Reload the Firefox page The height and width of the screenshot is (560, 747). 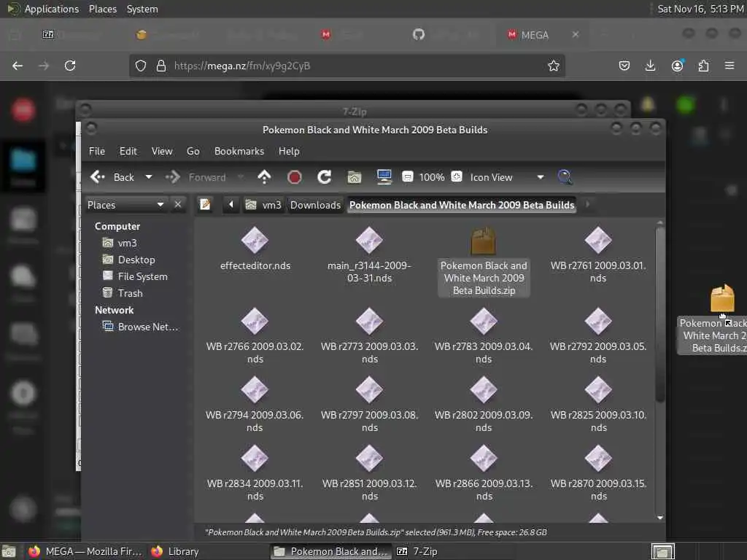[x=70, y=66]
